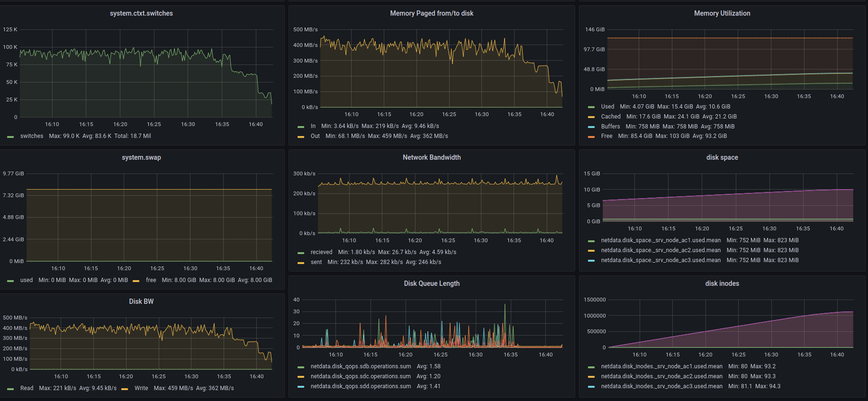
Task: Click the green color swatch next to switches
Action: click(x=10, y=137)
